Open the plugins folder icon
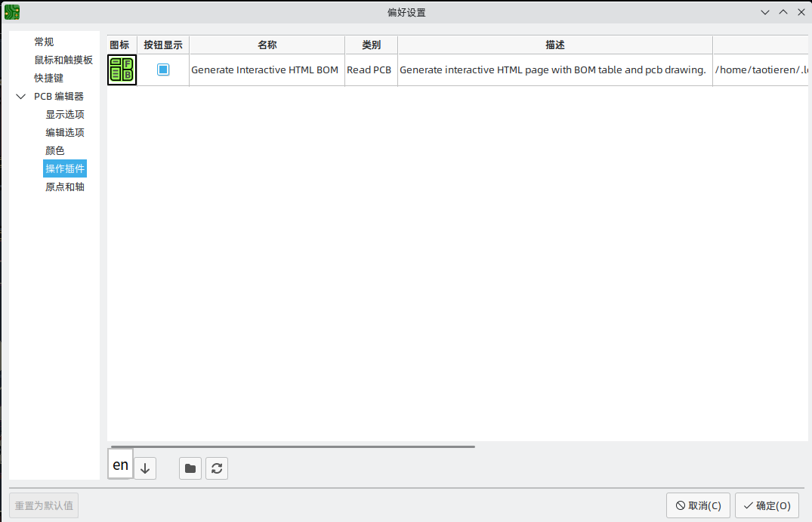812x522 pixels. pos(190,468)
